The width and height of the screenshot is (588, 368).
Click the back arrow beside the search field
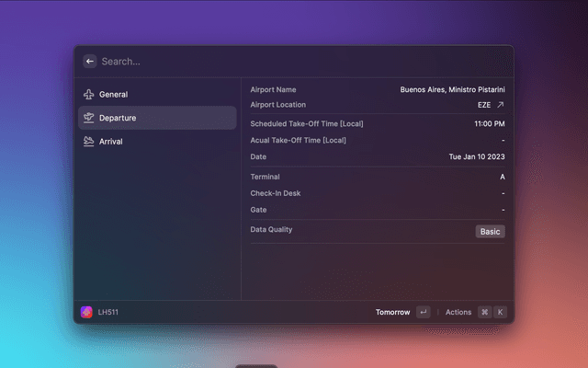[89, 61]
